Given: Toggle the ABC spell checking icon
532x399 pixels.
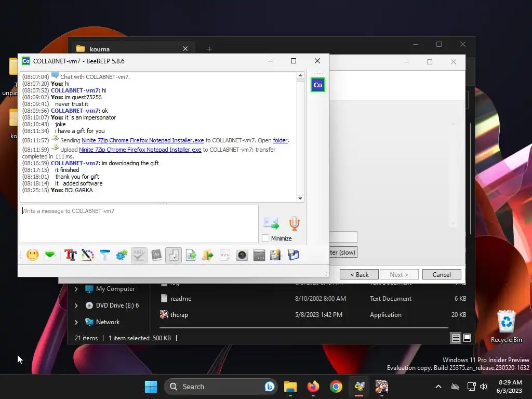Looking at the screenshot, I should [x=139, y=255].
